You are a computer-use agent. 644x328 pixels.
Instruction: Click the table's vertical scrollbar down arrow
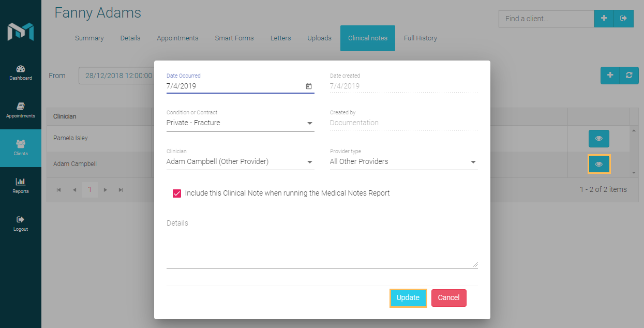[634, 173]
